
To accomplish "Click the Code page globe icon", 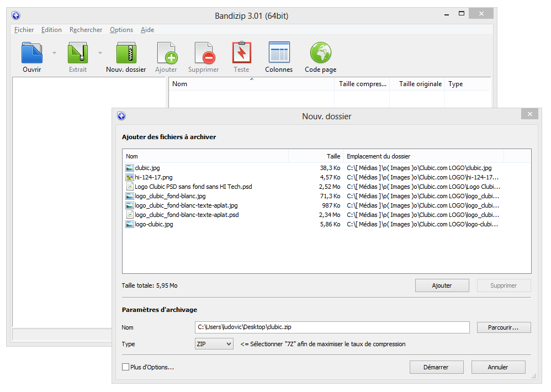I will [320, 53].
